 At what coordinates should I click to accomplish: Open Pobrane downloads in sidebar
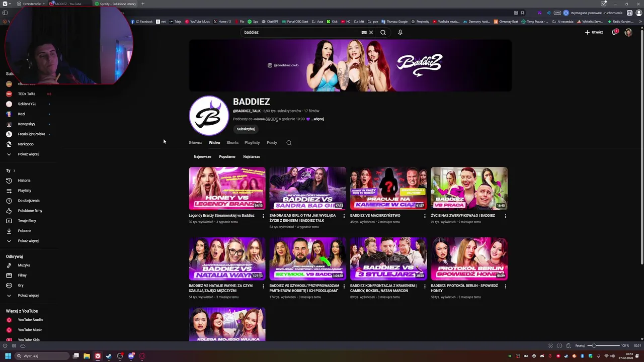coord(25,231)
